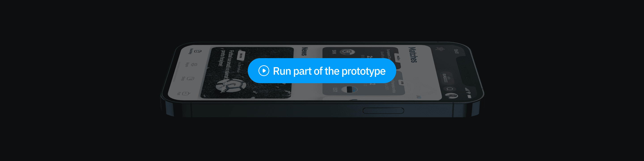Click the Matches section heading
Viewport: 644px width, 161px height.
(x=413, y=55)
